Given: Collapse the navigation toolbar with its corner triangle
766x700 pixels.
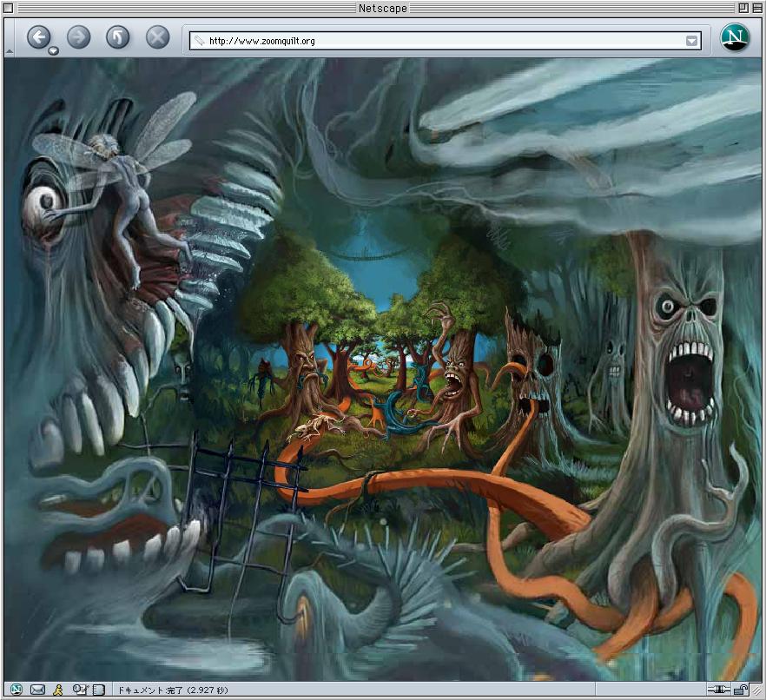Looking at the screenshot, I should pyautogui.click(x=9, y=50).
